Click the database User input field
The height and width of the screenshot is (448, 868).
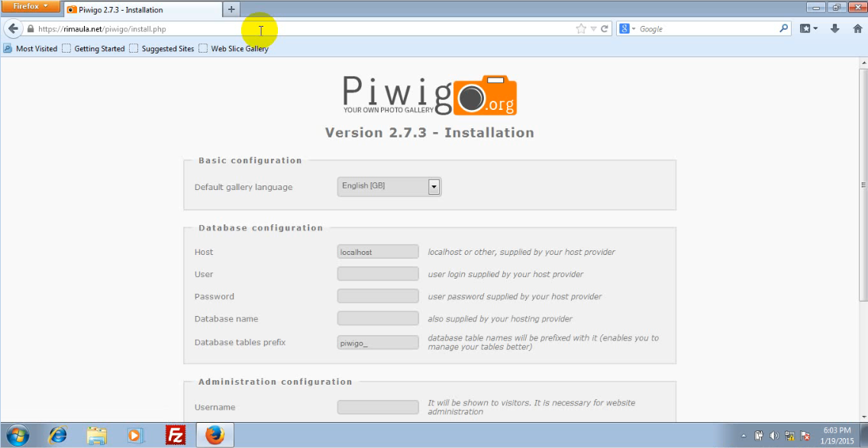378,274
